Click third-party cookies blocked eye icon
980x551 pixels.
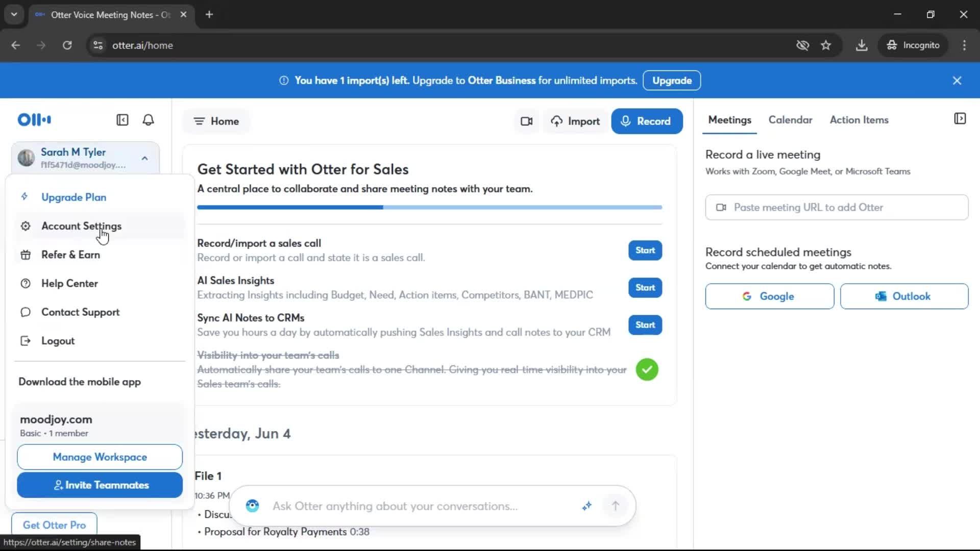802,45
